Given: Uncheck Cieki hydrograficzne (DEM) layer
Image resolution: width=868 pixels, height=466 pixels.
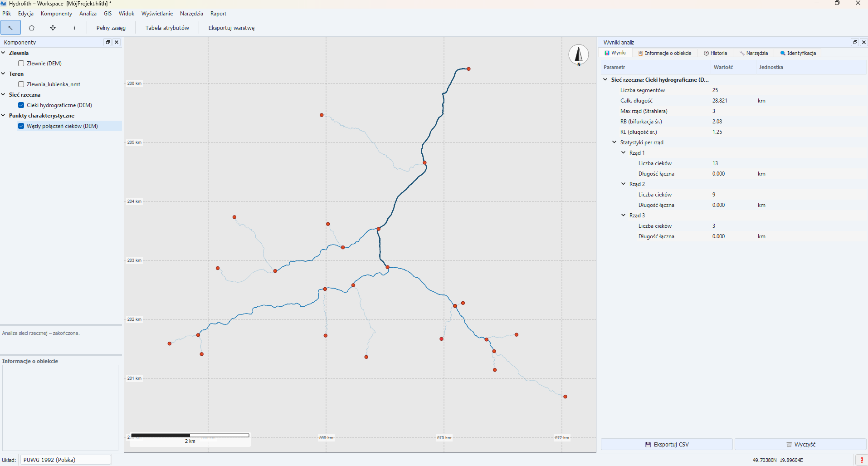Looking at the screenshot, I should pos(21,105).
